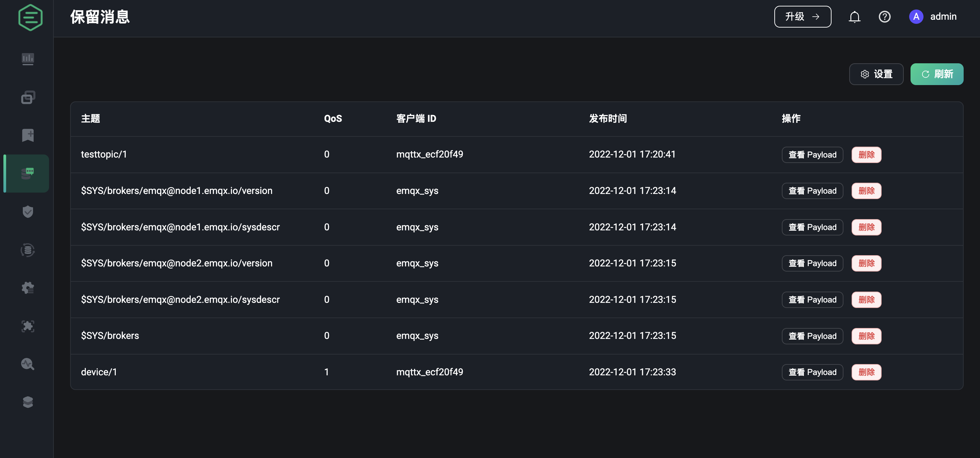Screen dimensions: 980x458
Task: Delete the $SYS/brokers retained message
Action: pos(866,336)
